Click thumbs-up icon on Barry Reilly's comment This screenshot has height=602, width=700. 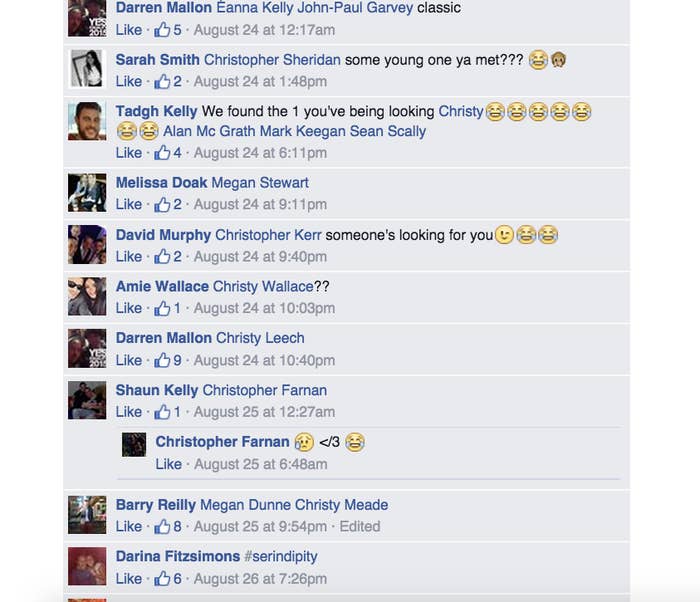point(162,527)
